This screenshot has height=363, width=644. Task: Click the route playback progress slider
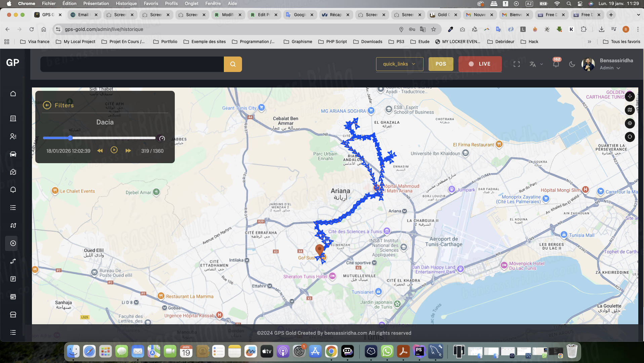tap(99, 138)
